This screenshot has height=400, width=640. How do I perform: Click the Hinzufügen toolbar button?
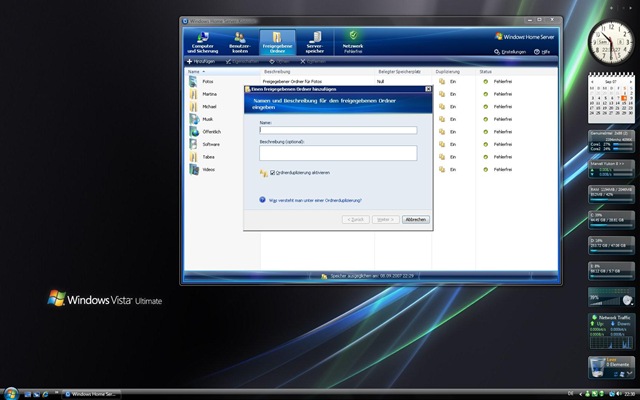200,62
